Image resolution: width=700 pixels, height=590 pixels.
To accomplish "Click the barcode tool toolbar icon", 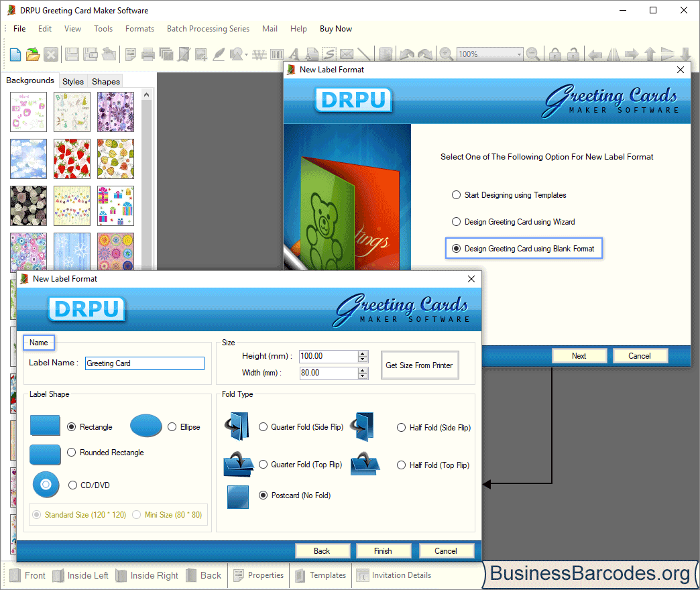I will click(277, 54).
